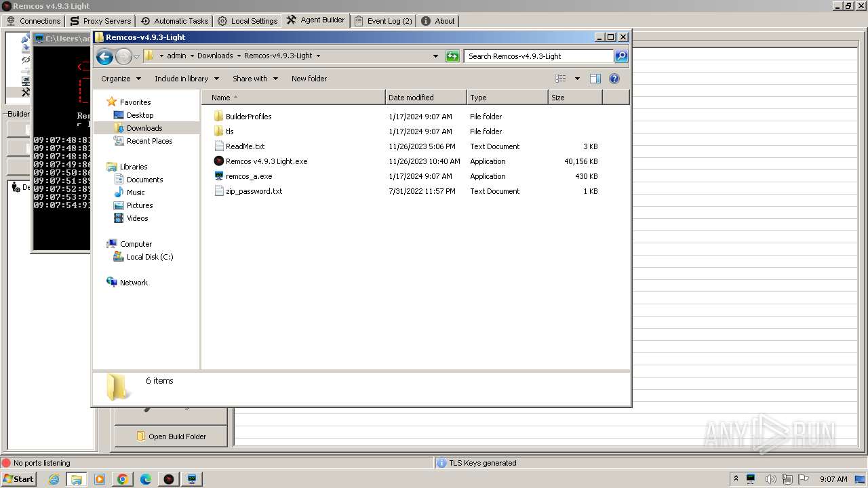Select the BuilderProfiles folder icon
This screenshot has width=868, height=488.
click(218, 117)
